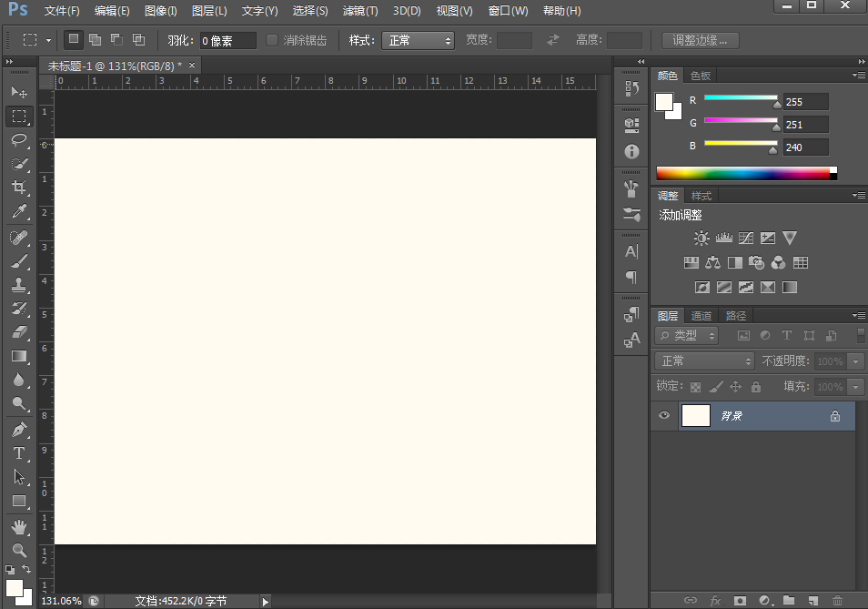Open the 文件(F) menu
The height and width of the screenshot is (609, 868).
tap(62, 11)
